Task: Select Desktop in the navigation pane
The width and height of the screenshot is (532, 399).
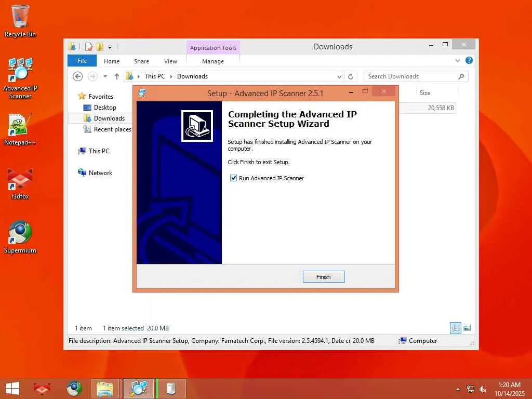Action: [105, 108]
